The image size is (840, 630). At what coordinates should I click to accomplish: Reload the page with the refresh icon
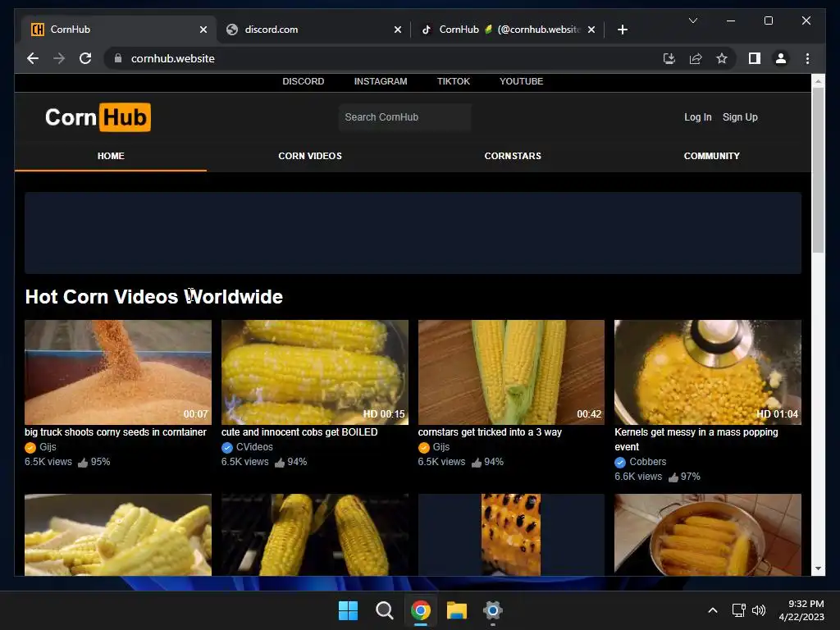(85, 58)
